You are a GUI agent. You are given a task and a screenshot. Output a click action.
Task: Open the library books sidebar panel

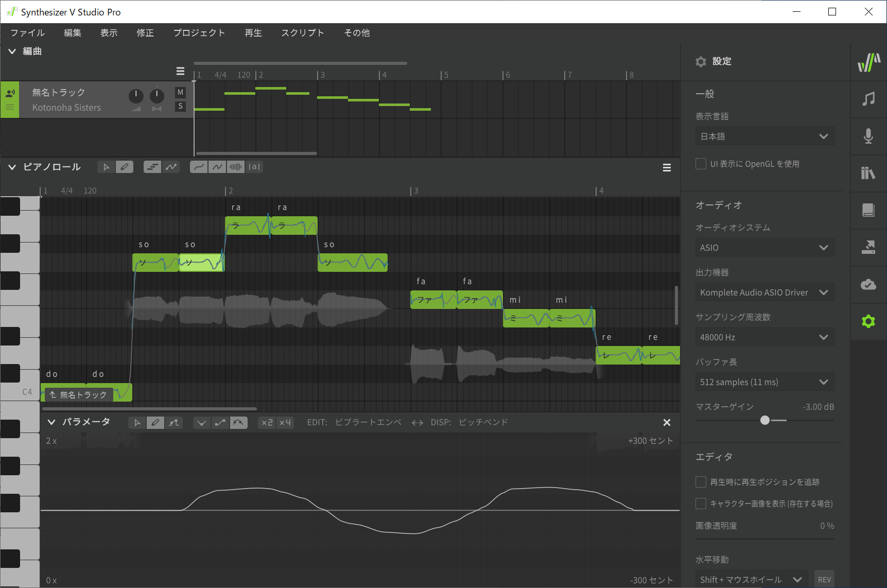pos(868,173)
